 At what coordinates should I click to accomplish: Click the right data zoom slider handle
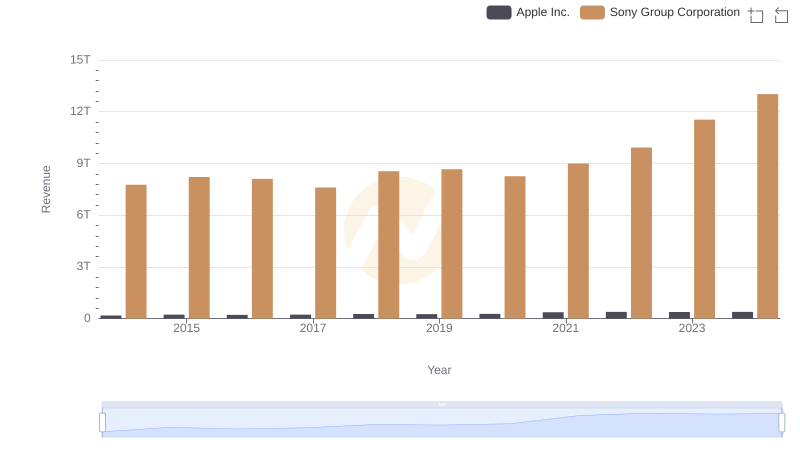pos(782,423)
